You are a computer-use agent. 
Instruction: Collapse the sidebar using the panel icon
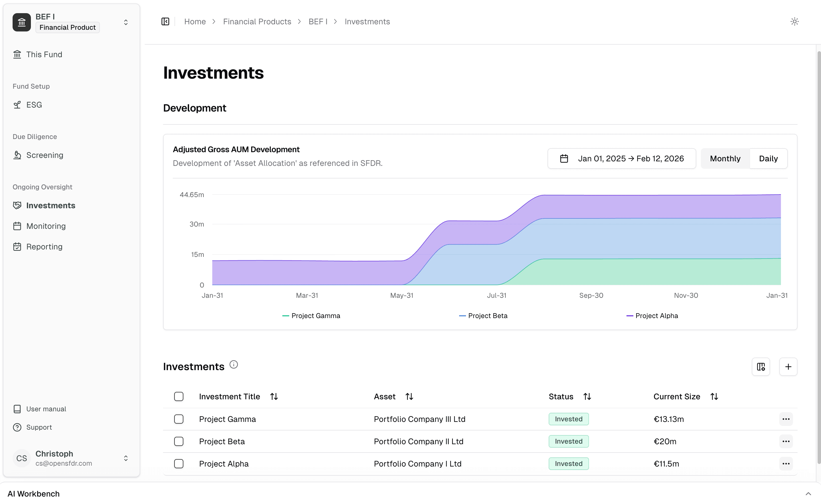(165, 21)
